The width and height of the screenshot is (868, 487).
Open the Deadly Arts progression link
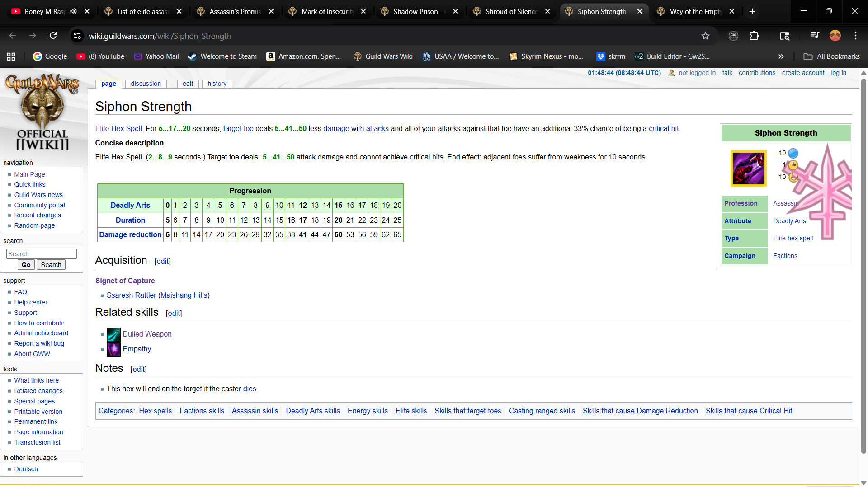point(130,206)
